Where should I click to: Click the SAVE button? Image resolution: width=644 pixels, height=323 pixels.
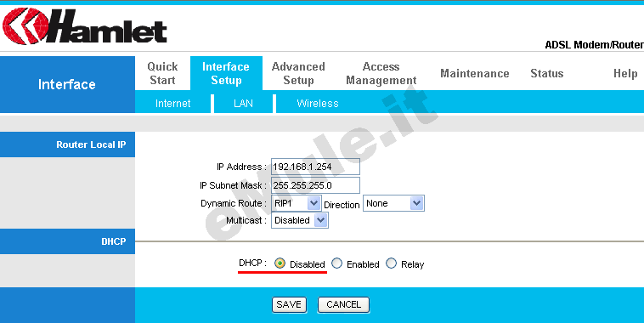click(x=289, y=305)
